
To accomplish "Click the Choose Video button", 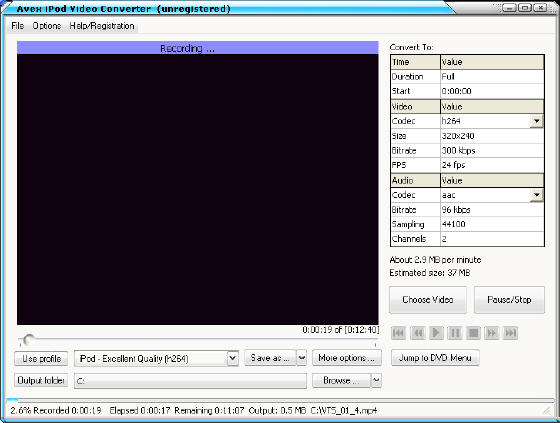I will point(428,299).
